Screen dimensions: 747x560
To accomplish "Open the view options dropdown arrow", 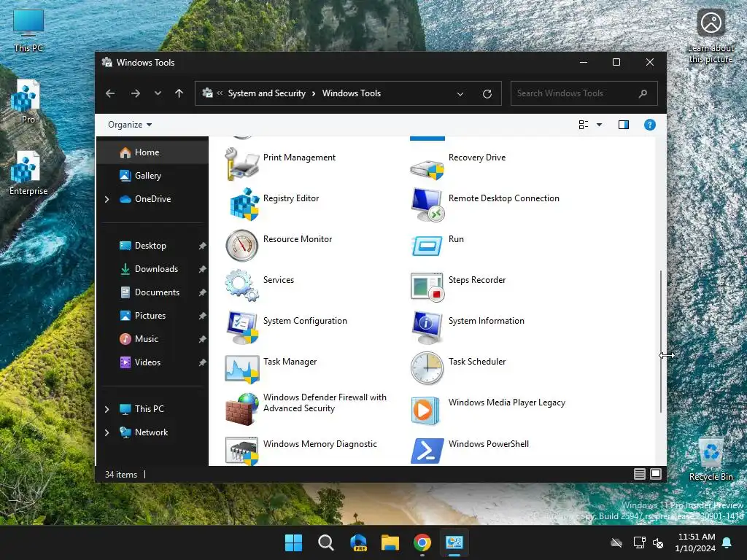I will coord(600,125).
